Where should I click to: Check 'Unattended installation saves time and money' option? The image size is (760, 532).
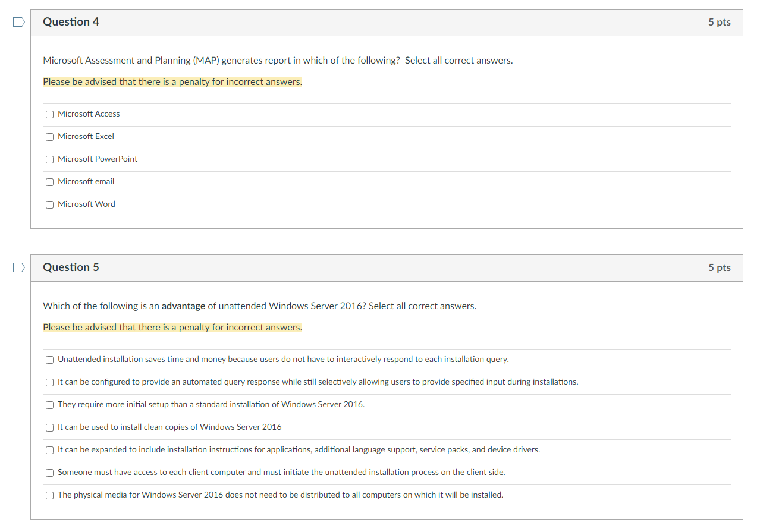tap(50, 360)
